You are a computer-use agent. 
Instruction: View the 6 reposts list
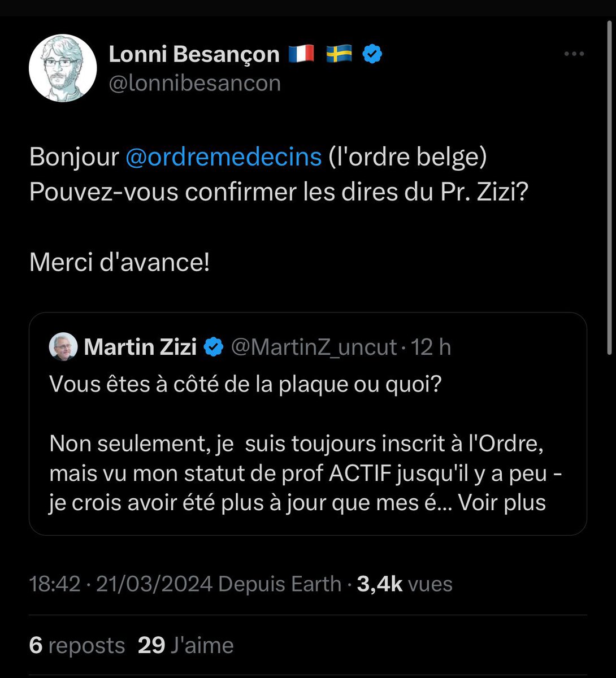click(x=77, y=645)
